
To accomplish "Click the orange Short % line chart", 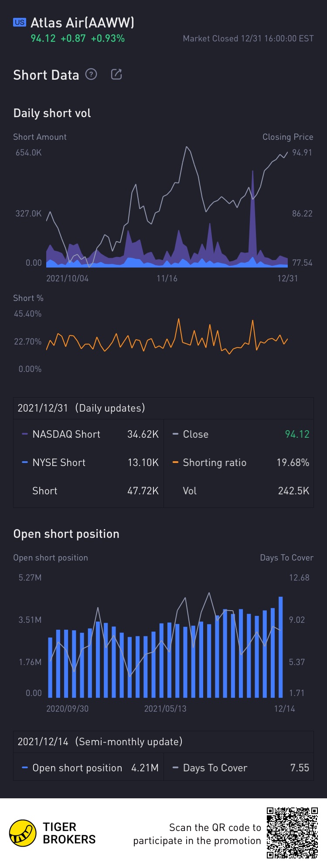I will (167, 336).
